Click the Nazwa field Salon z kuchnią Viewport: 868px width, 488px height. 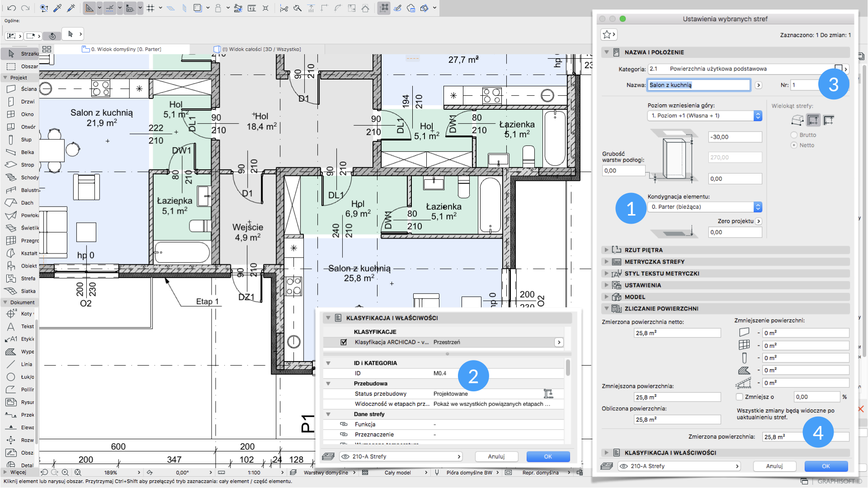click(698, 85)
